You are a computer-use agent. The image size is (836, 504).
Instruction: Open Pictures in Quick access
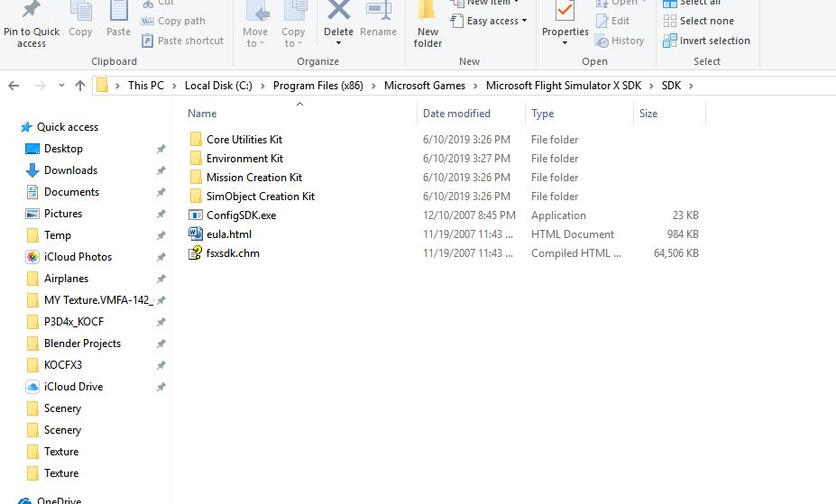tap(63, 214)
